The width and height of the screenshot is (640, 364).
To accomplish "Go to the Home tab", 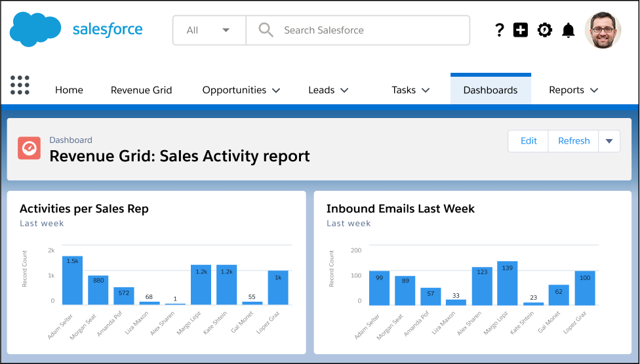I will [x=69, y=91].
